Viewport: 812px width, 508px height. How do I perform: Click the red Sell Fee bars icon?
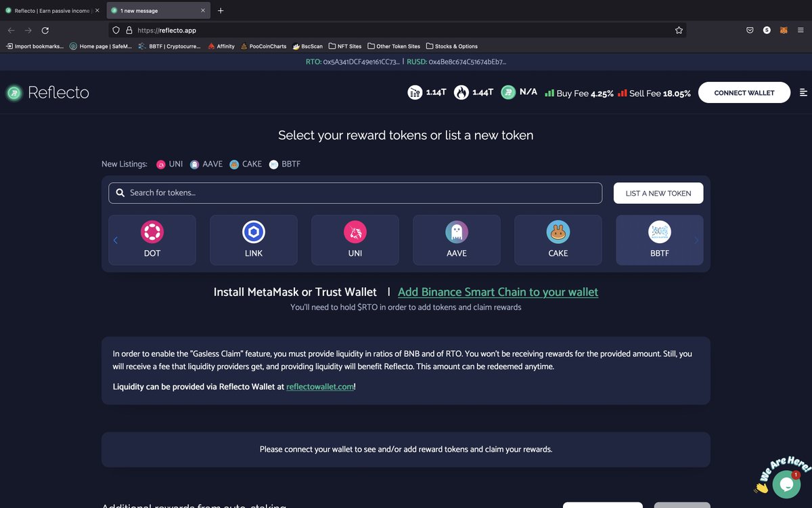[x=622, y=93]
